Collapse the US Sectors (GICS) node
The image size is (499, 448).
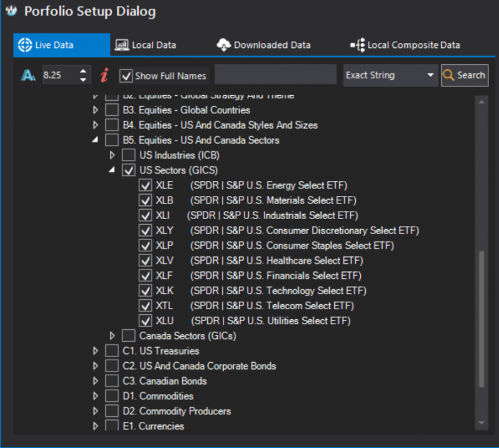click(x=112, y=170)
